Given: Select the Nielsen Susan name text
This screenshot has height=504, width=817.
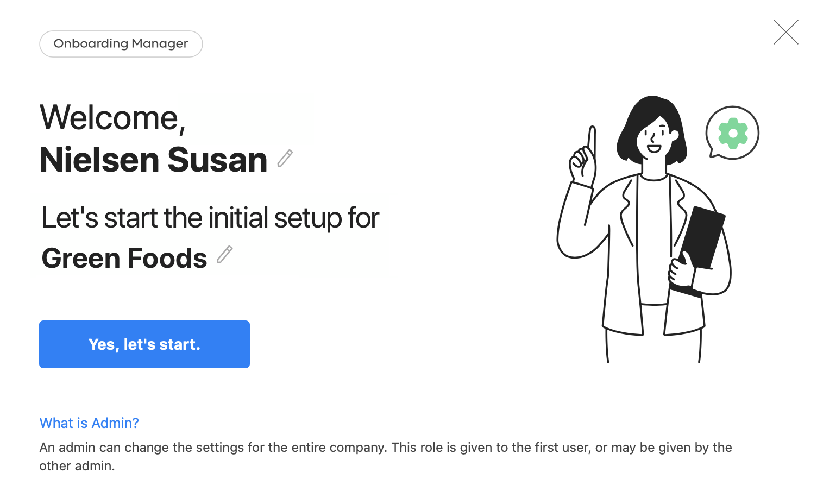Looking at the screenshot, I should pyautogui.click(x=153, y=160).
